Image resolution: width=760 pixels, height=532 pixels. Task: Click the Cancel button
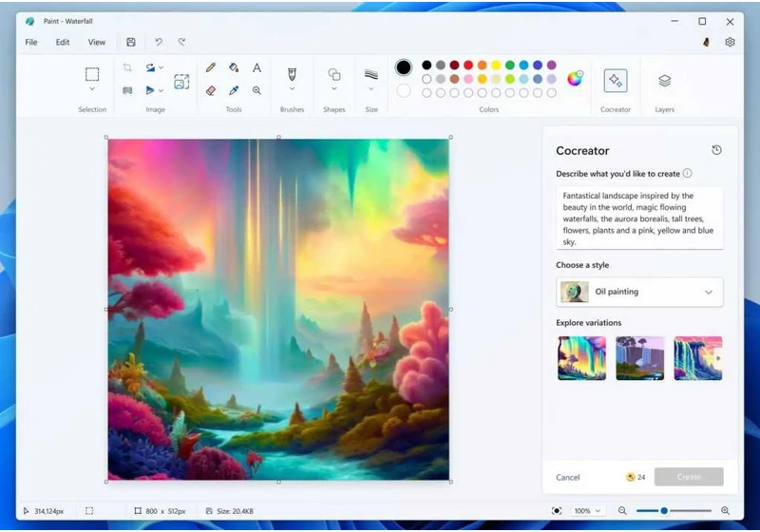[x=567, y=477]
